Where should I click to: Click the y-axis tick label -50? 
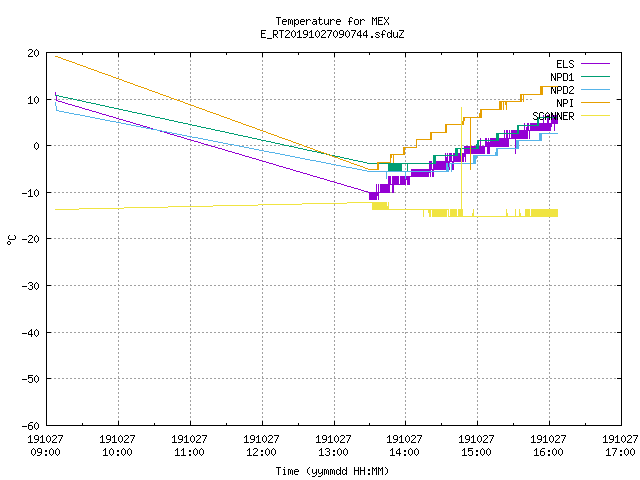[x=31, y=379]
